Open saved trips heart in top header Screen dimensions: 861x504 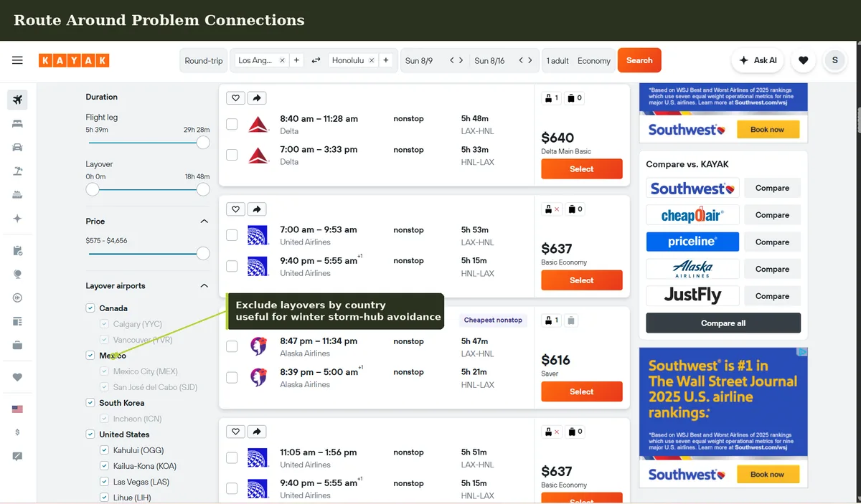pos(803,60)
